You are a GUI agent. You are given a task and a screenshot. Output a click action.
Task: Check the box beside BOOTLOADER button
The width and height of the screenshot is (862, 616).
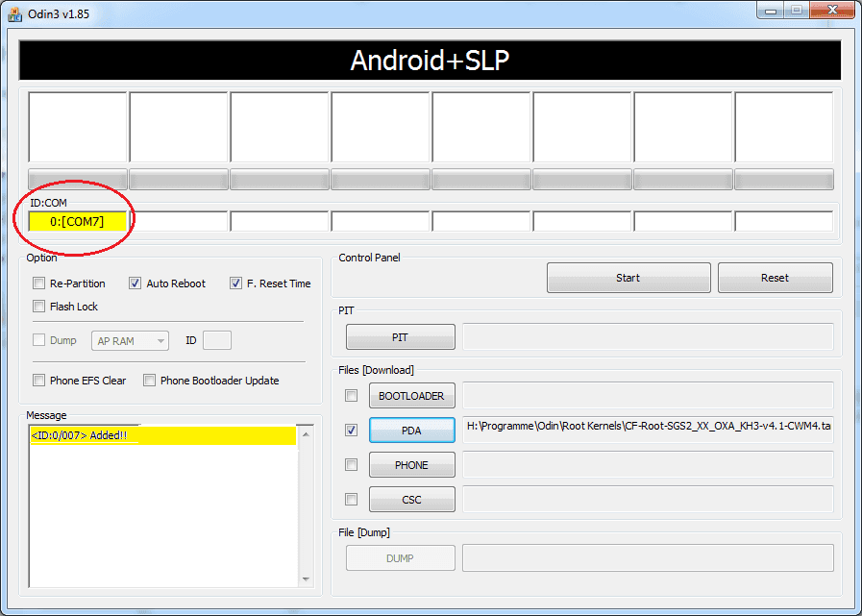click(x=351, y=395)
